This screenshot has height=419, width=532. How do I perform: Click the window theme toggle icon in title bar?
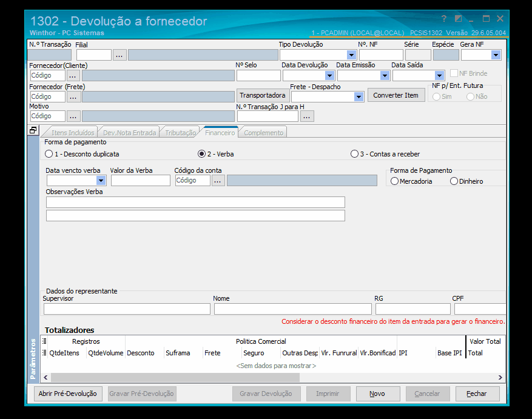[458, 19]
